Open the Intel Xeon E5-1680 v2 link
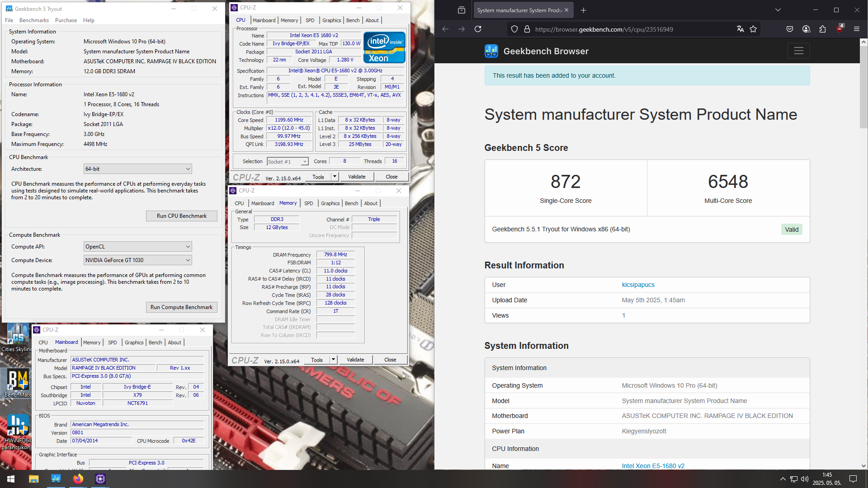Screen dimensions: 868x488 pyautogui.click(x=653, y=466)
